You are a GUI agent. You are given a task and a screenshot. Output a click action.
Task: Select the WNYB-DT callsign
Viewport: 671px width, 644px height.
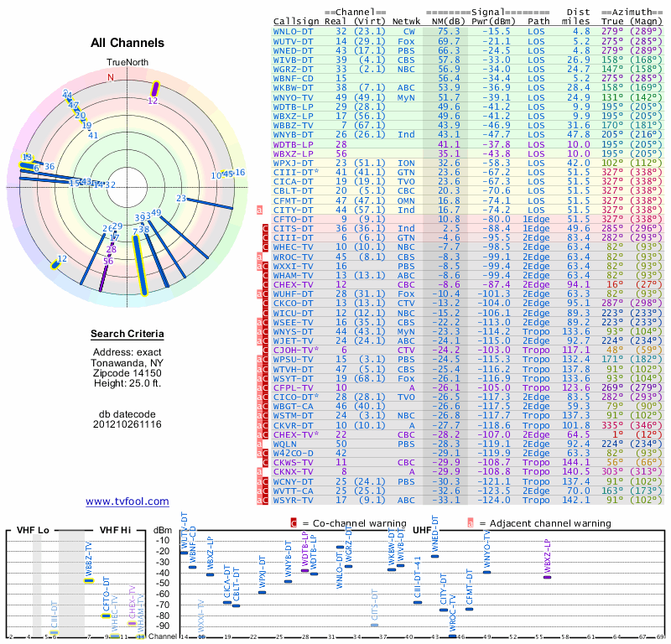293,135
